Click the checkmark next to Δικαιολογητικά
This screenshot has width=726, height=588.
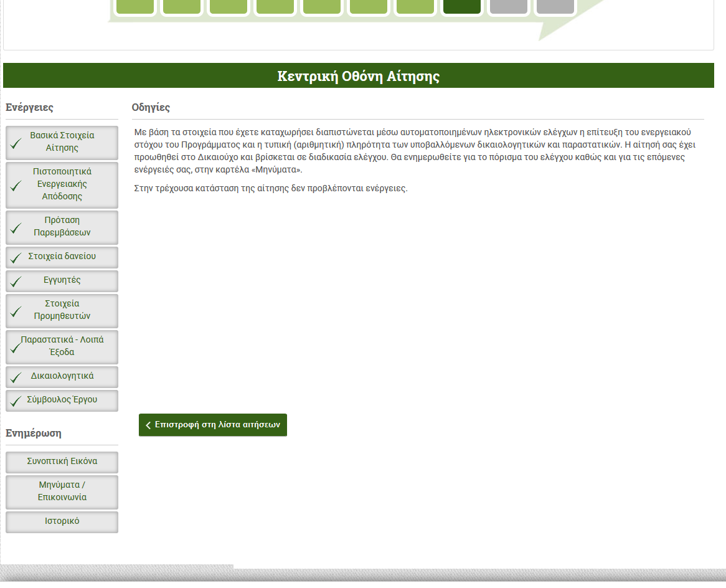pos(16,377)
